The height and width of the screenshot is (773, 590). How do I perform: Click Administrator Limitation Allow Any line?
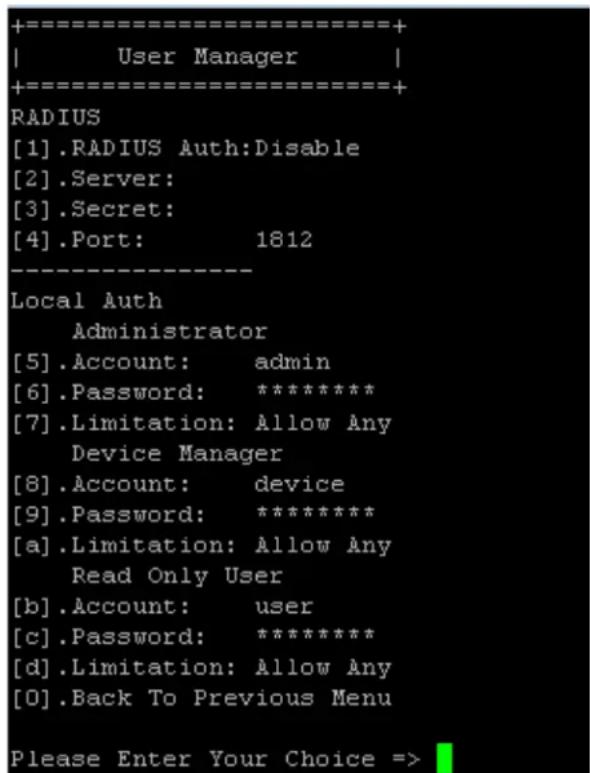(201, 423)
